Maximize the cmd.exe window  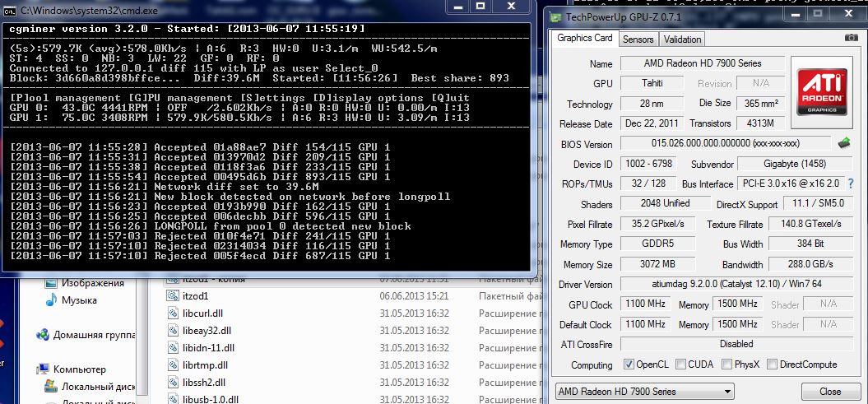point(480,6)
